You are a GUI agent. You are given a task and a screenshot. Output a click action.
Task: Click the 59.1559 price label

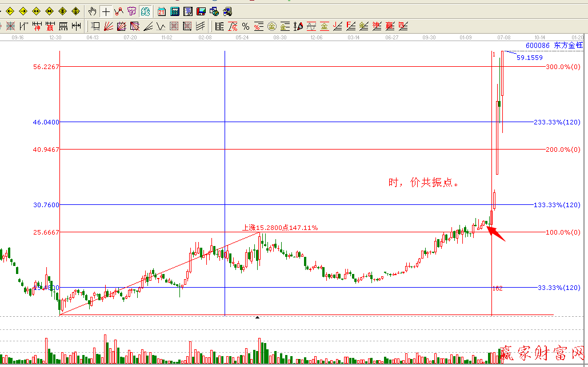tap(529, 58)
